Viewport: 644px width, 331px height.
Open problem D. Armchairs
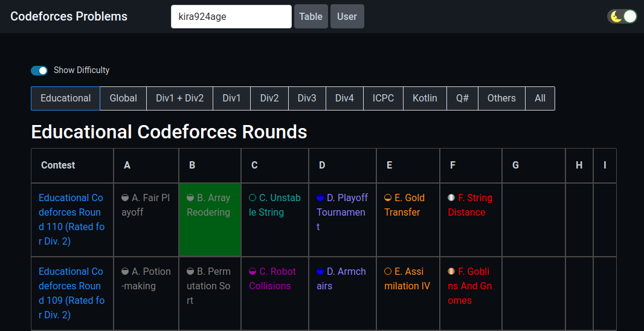341,278
